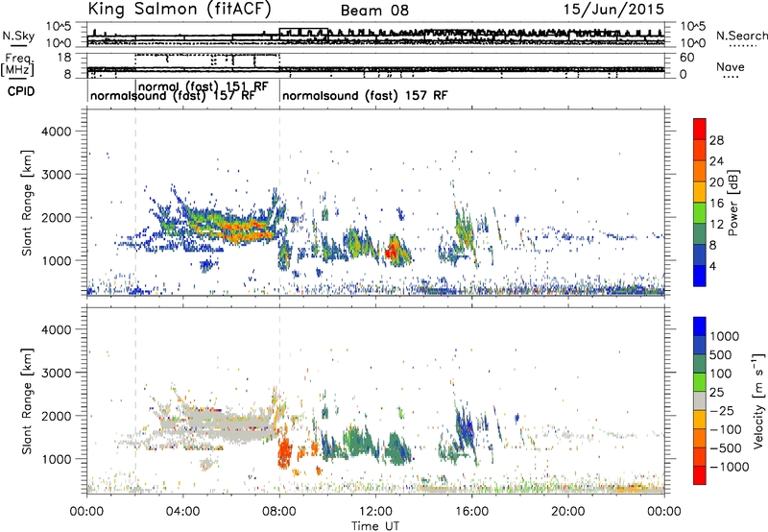Viewport: 768px width, 532px height.
Task: Click the "normal (fast) 151 RF" CPID annotation
Action: pyautogui.click(x=204, y=86)
